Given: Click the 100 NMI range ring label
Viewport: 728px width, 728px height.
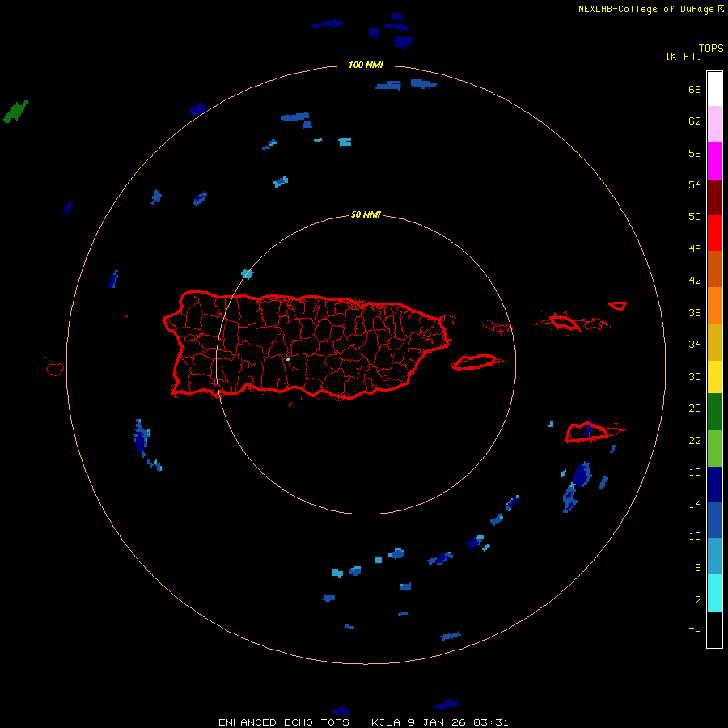Looking at the screenshot, I should coord(366,65).
